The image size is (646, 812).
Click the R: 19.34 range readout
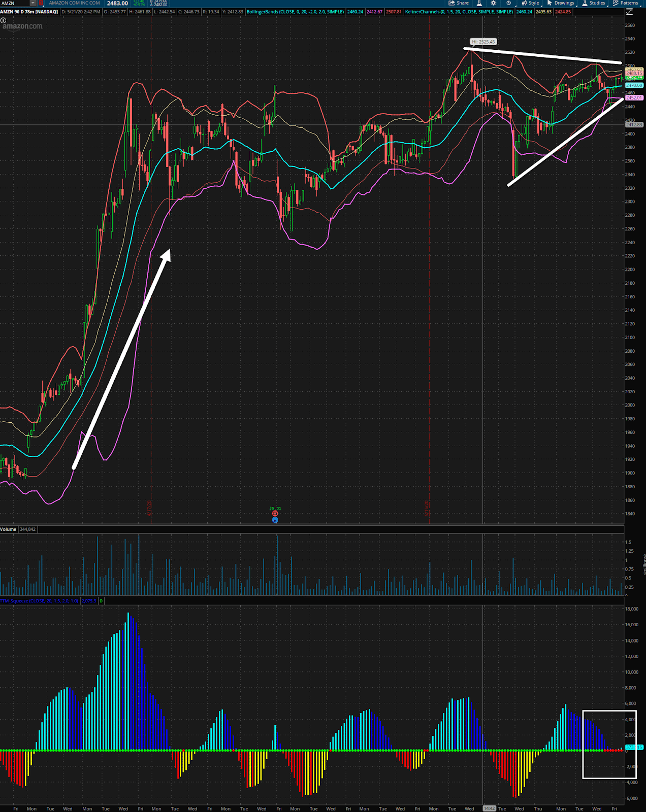pyautogui.click(x=211, y=12)
